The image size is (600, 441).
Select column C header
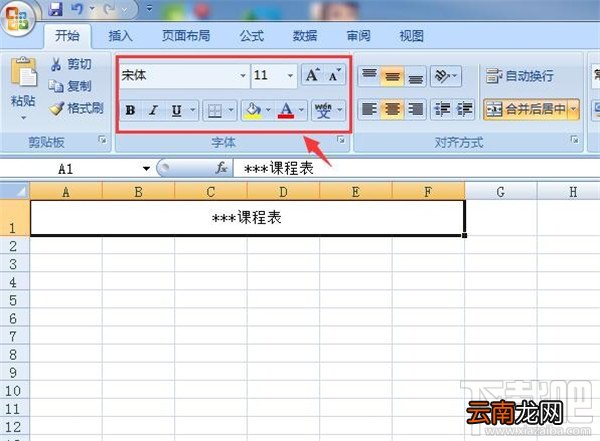pyautogui.click(x=211, y=191)
